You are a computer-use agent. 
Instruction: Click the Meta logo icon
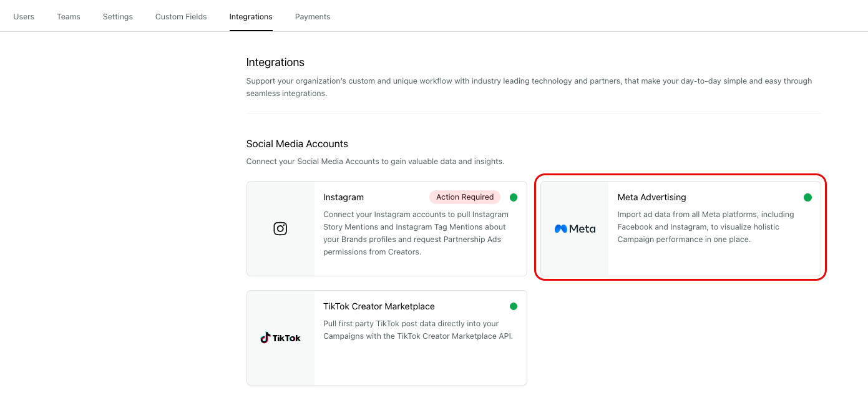point(575,229)
